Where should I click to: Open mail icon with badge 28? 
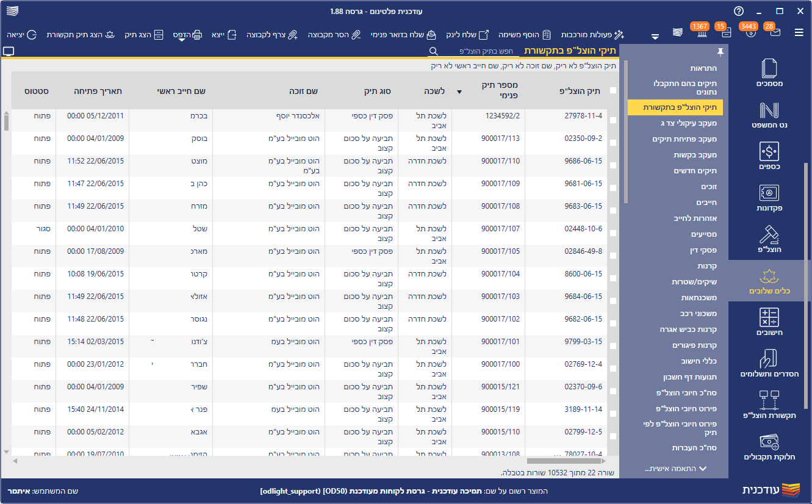click(x=775, y=33)
